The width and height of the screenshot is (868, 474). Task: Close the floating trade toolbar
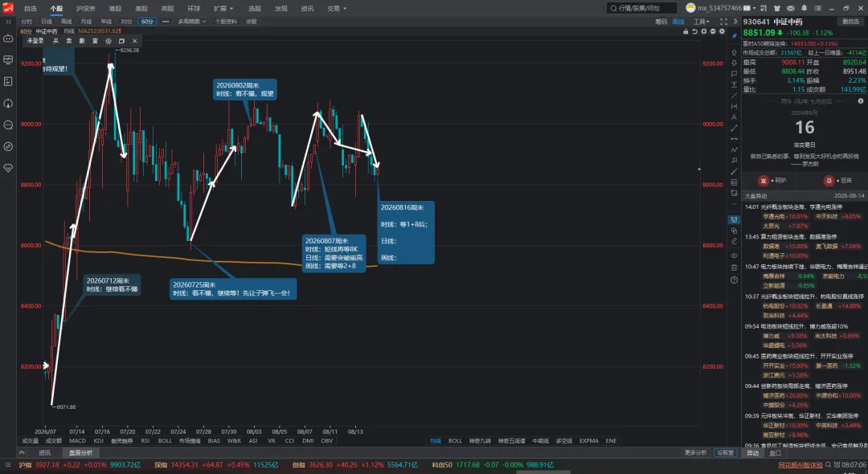point(134,41)
